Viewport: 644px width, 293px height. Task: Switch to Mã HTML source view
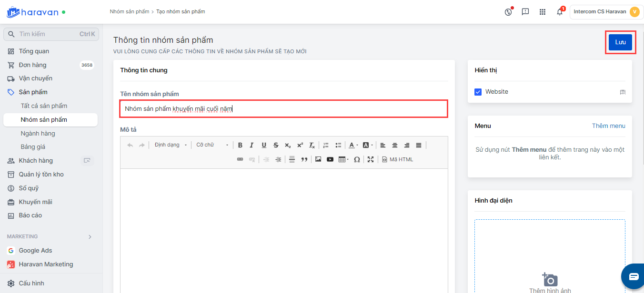[x=398, y=159]
